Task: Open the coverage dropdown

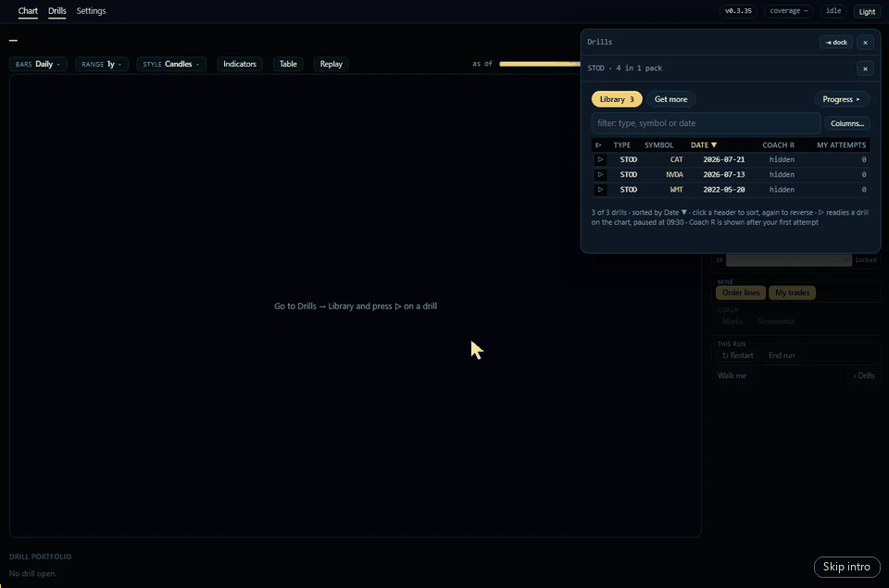Action: pos(789,11)
